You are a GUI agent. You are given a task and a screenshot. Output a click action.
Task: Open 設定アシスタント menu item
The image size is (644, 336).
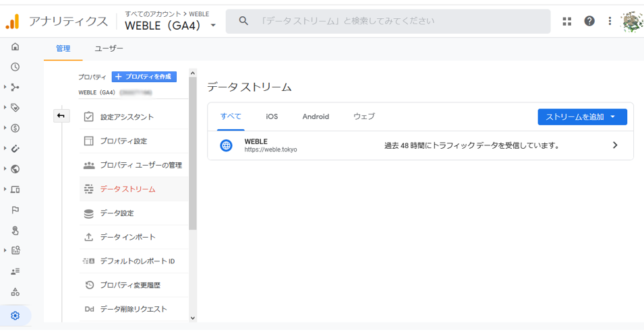click(134, 117)
